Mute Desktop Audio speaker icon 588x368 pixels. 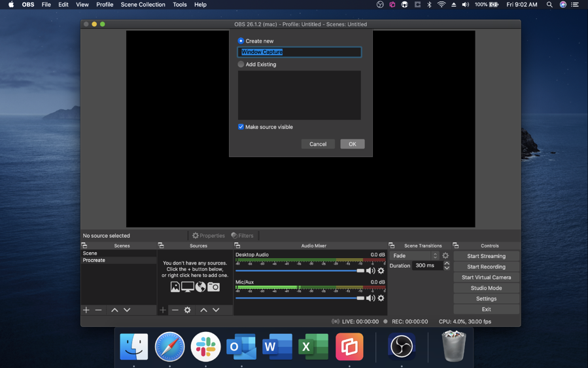pyautogui.click(x=370, y=270)
